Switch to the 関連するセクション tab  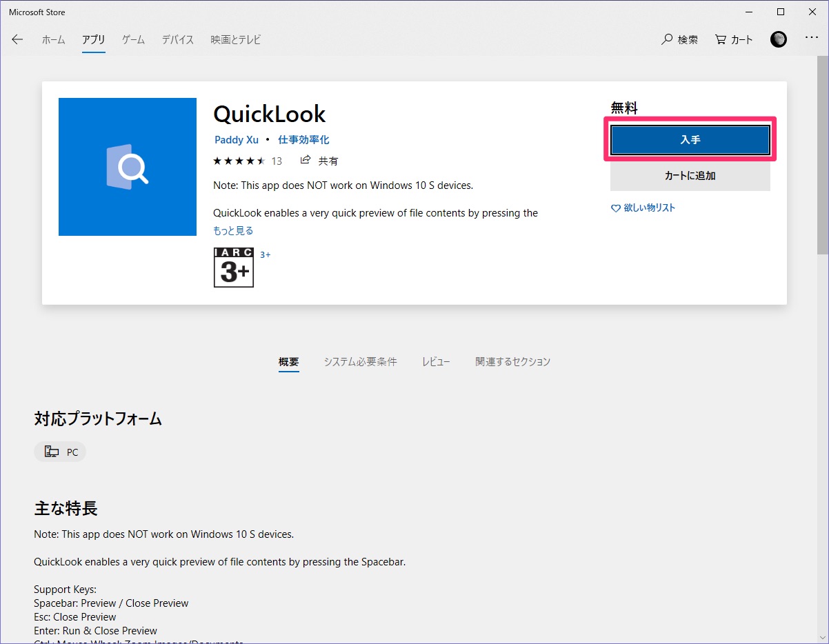(x=512, y=361)
